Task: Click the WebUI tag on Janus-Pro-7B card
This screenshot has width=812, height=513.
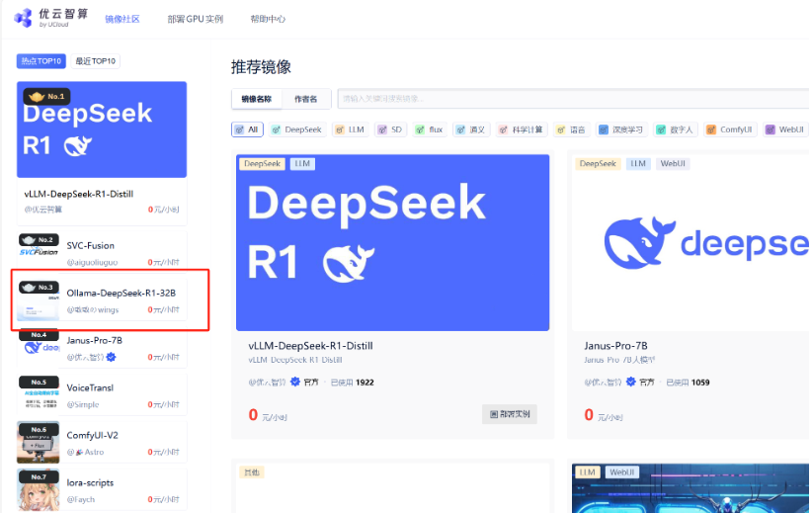Action: click(673, 164)
